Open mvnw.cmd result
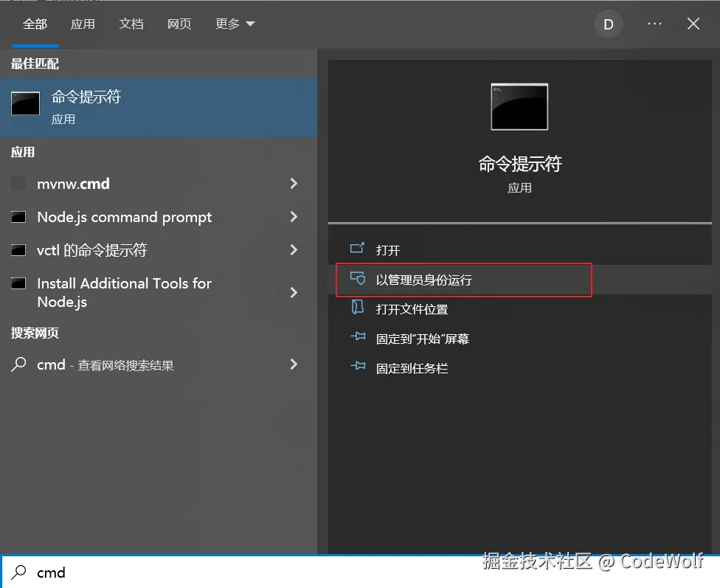Image resolution: width=720 pixels, height=588 pixels. click(x=159, y=184)
